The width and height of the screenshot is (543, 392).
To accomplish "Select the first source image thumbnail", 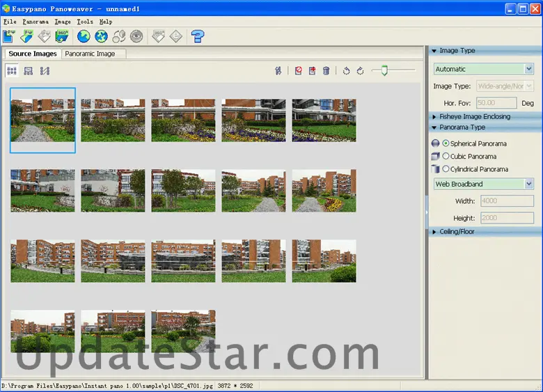I will [42, 120].
